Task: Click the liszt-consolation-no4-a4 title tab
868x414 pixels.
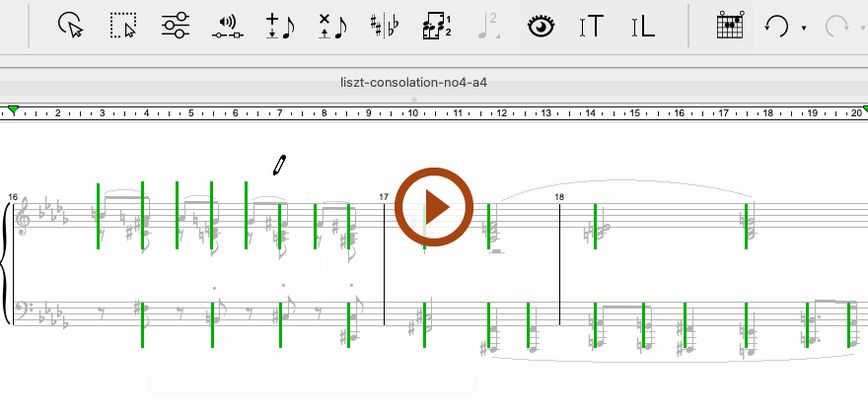Action: tap(413, 83)
